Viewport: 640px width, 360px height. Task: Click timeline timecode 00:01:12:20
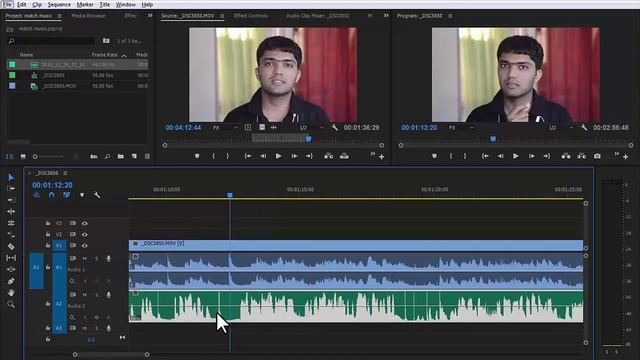pyautogui.click(x=52, y=185)
